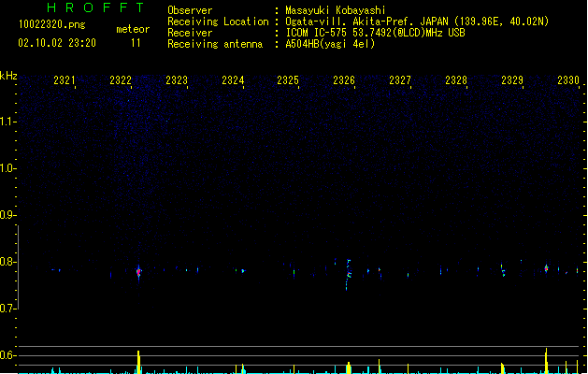The width and height of the screenshot is (588, 374).
Task: Click the 2323 time marker
Action: point(177,80)
